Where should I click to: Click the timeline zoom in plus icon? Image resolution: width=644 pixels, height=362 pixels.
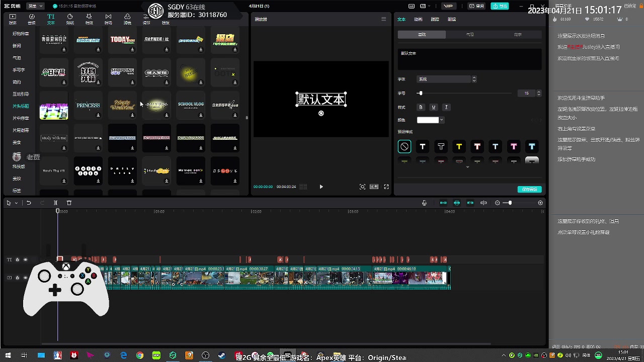click(x=540, y=203)
